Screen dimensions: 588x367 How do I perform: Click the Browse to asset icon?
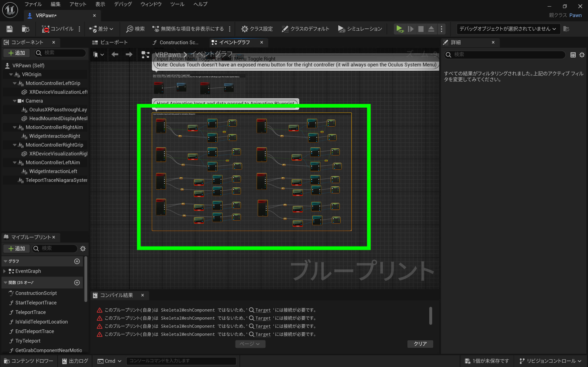(x=25, y=29)
